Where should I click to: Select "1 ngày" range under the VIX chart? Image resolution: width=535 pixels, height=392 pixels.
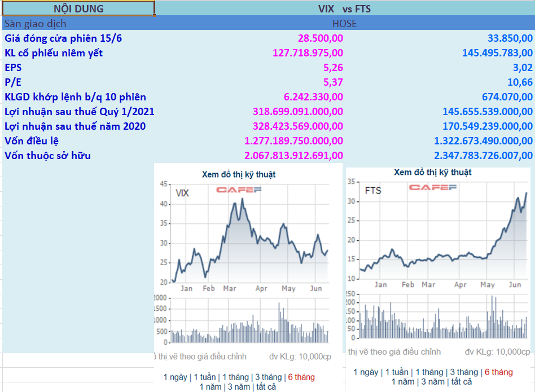click(176, 377)
